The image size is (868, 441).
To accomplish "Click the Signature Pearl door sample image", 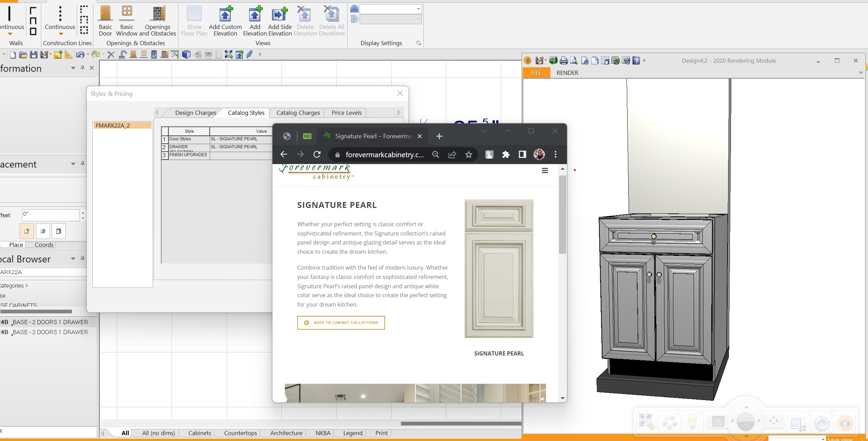I will coord(499,268).
